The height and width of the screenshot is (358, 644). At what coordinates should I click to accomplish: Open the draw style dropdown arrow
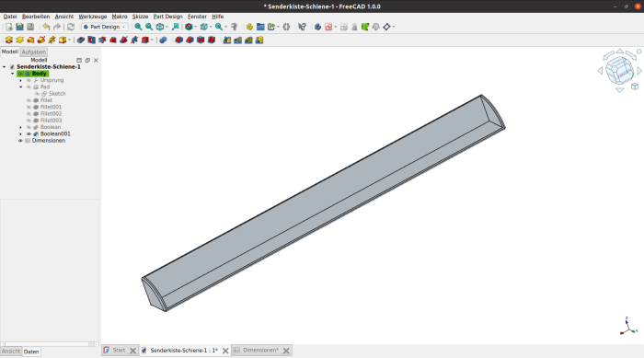point(195,27)
